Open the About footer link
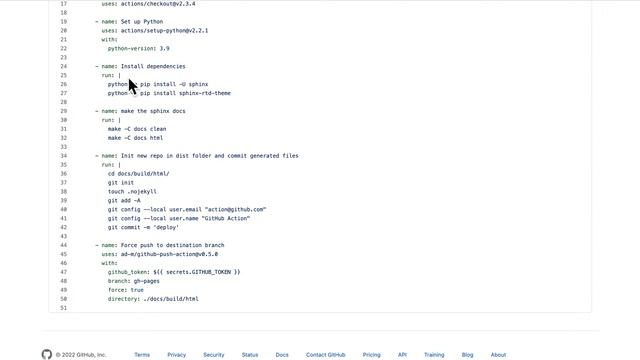This screenshot has width=640, height=360. 498,355
